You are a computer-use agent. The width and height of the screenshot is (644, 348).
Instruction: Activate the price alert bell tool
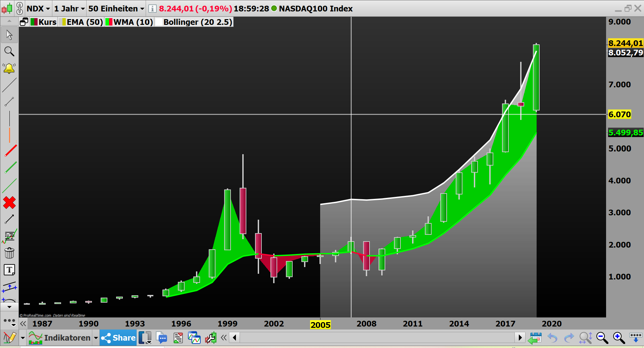pos(9,68)
